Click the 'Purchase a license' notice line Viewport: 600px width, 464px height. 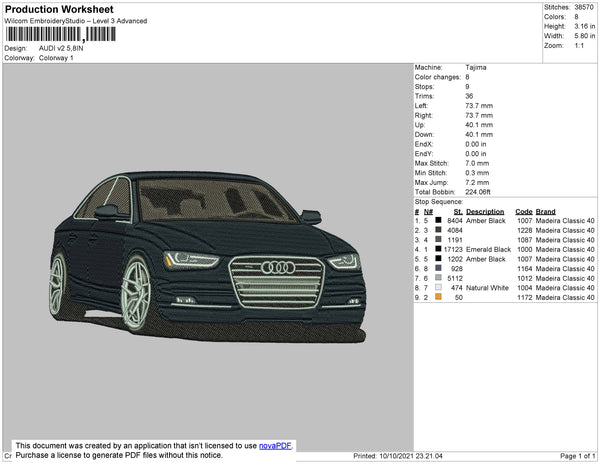(119, 455)
